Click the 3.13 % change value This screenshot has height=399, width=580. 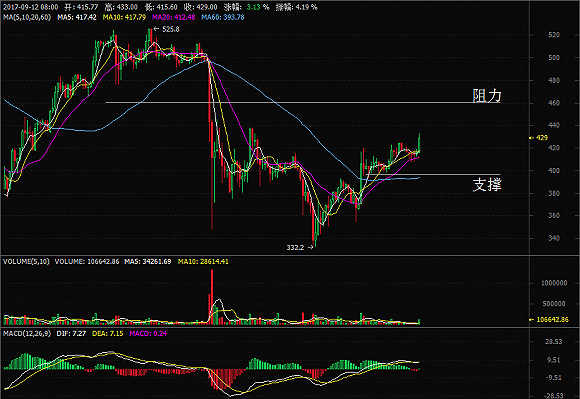pos(258,7)
